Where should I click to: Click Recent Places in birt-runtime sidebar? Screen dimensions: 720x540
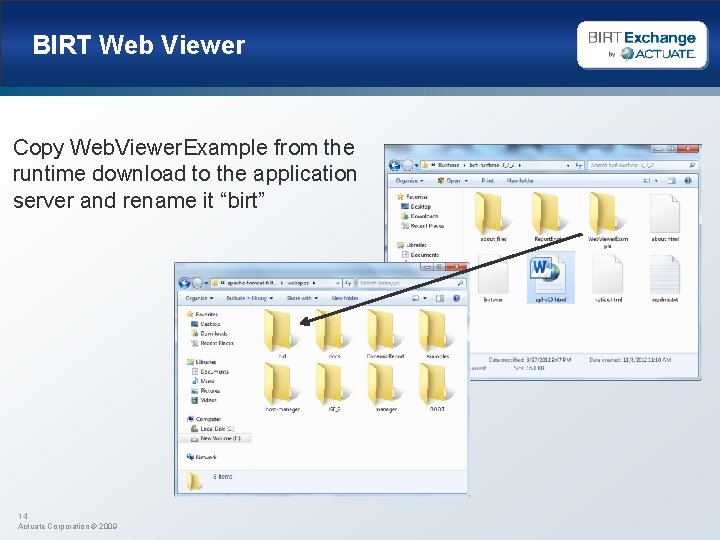[422, 226]
